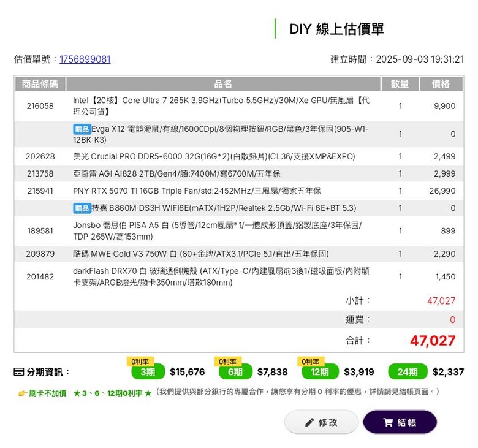Viewport: 478px width, 448px height.
Task: Select the 12期 installment pill
Action: [320, 372]
